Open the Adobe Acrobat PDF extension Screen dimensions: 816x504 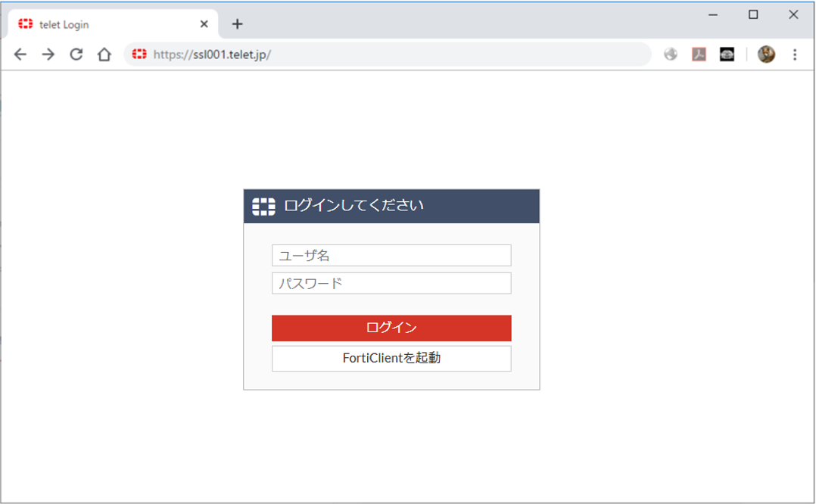[699, 54]
